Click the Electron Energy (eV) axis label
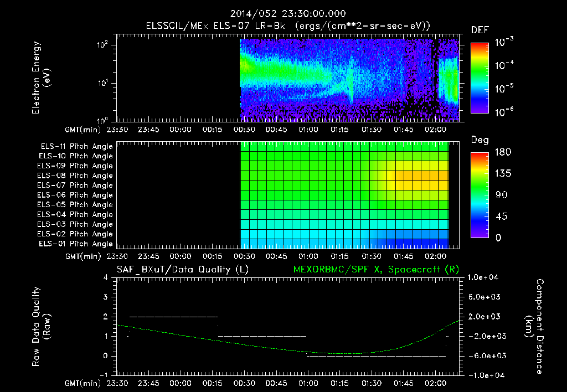Image resolution: width=567 pixels, height=392 pixels. pyautogui.click(x=41, y=78)
